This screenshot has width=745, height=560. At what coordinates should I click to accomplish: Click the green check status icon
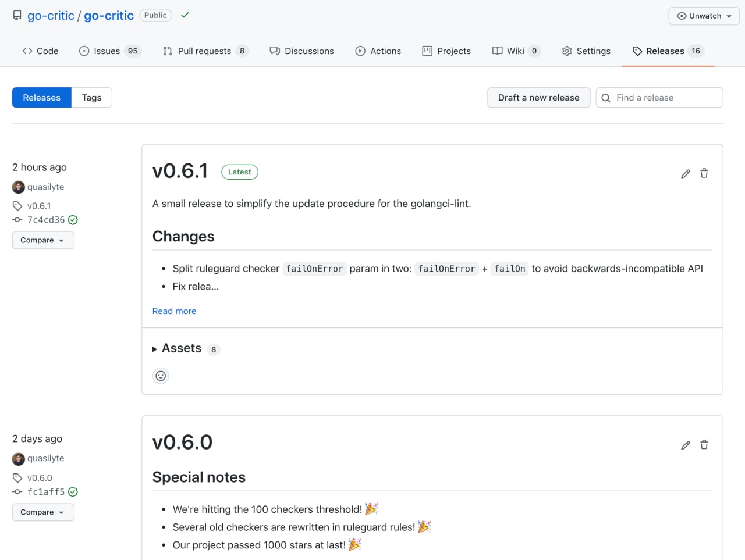point(185,15)
